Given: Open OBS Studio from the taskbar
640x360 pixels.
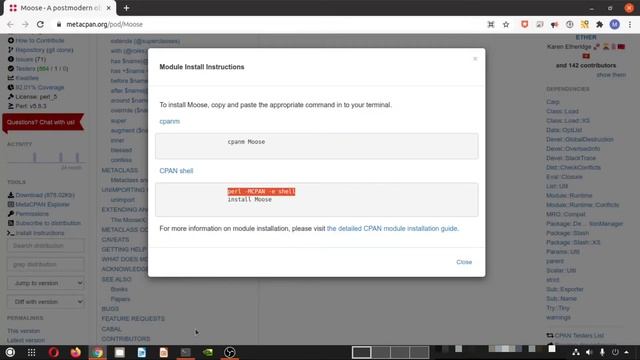Looking at the screenshot, I should 230,352.
